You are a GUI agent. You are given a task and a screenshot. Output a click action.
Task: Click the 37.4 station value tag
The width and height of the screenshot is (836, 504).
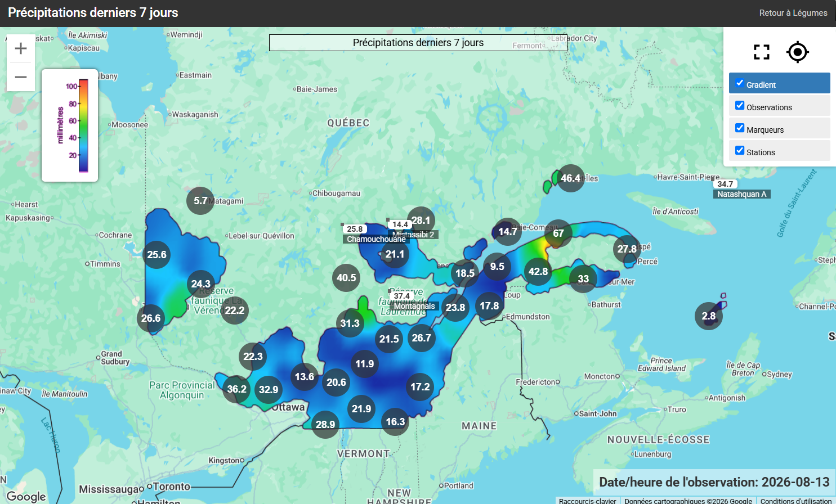402,296
